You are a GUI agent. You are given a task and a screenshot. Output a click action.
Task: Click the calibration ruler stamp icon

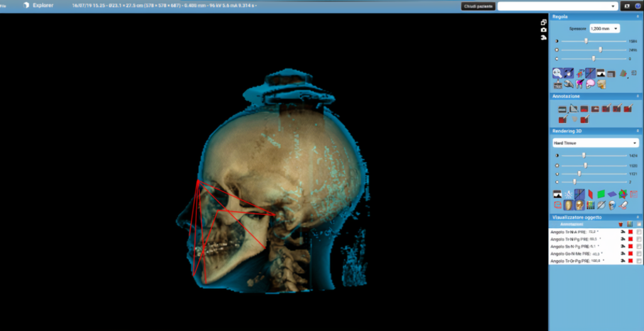[558, 84]
